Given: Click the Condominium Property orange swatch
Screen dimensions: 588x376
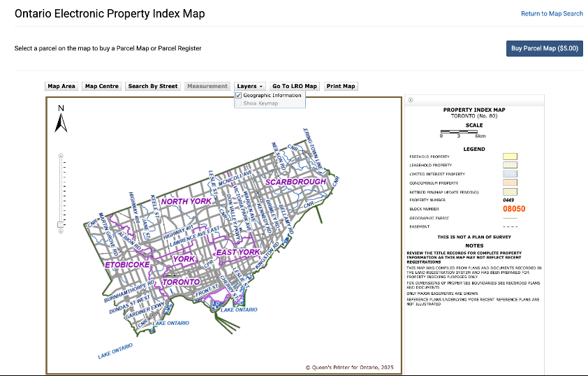Looking at the screenshot, I should pyautogui.click(x=510, y=182).
